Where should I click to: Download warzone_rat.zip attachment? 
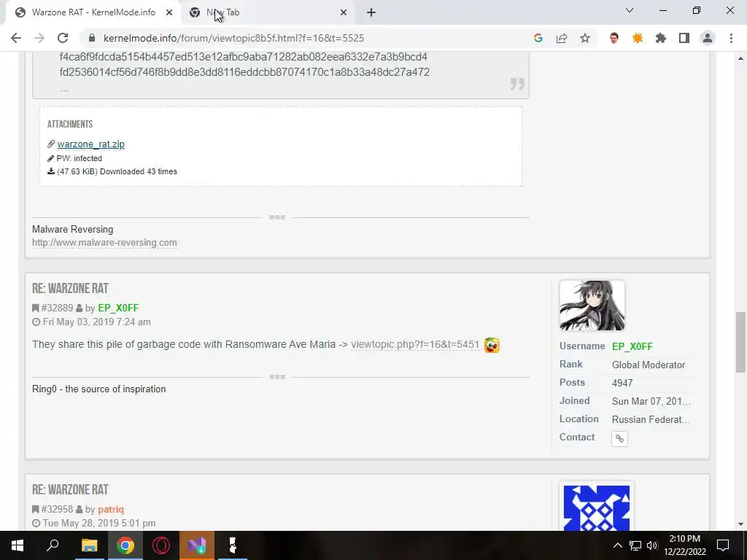pos(90,144)
